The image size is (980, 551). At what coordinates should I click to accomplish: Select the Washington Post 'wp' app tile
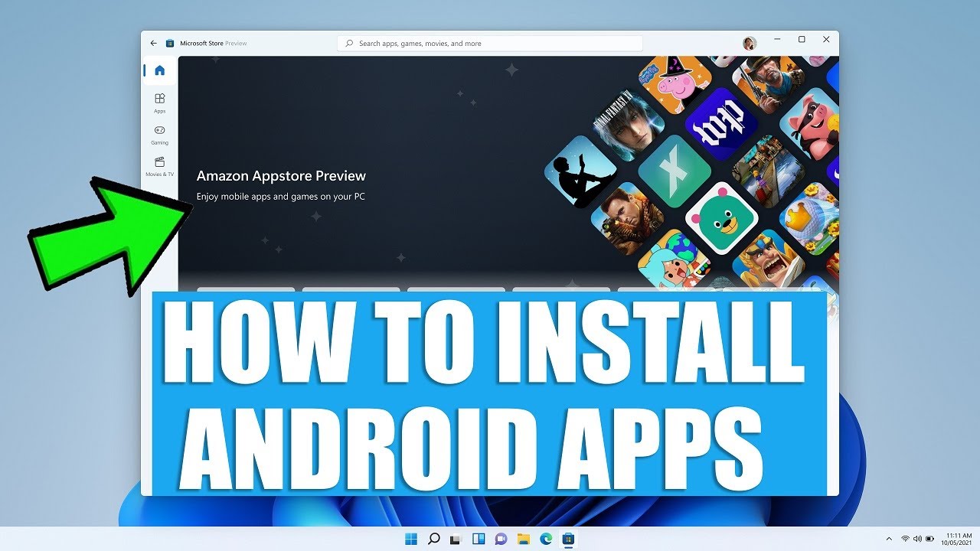[721, 122]
